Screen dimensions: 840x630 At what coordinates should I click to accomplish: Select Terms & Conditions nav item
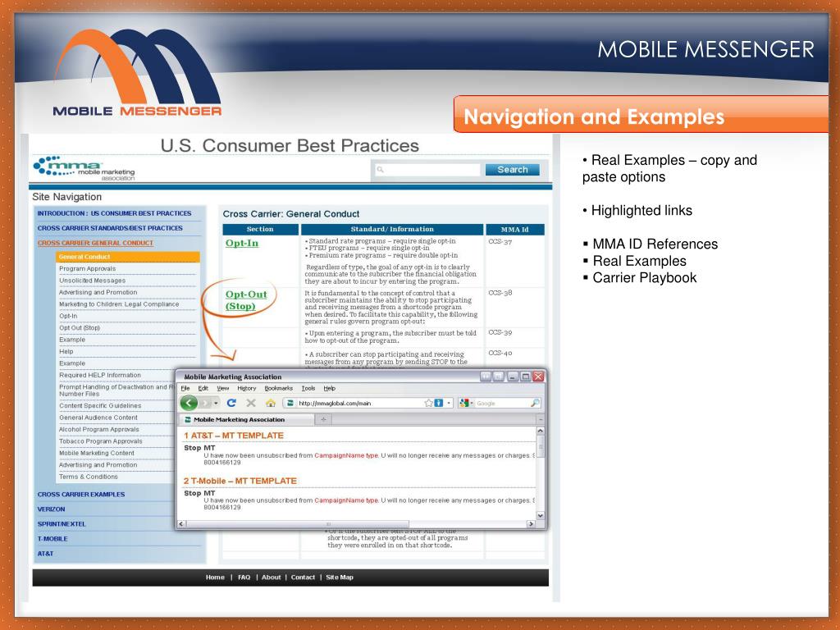click(x=89, y=477)
